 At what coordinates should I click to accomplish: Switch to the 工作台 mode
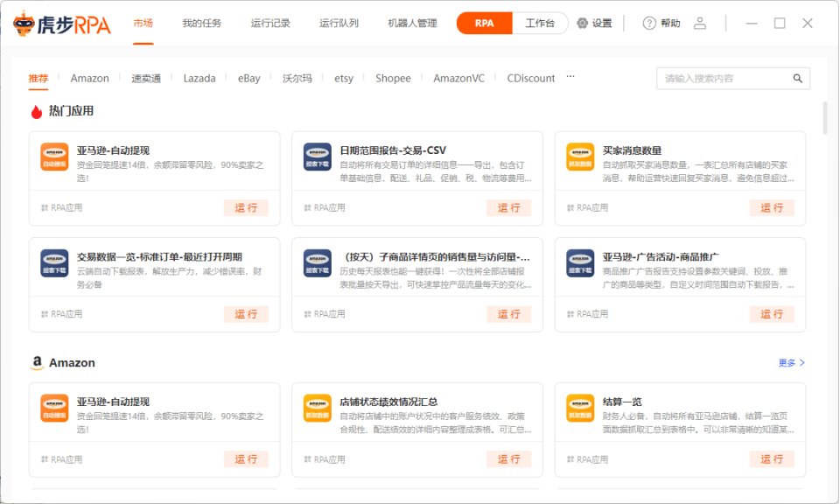[540, 23]
